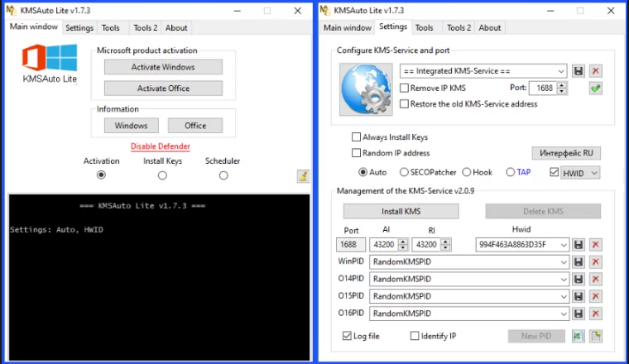Click the globe and gear KMS-Service icon
Image resolution: width=629 pixels, height=364 pixels.
(x=366, y=89)
